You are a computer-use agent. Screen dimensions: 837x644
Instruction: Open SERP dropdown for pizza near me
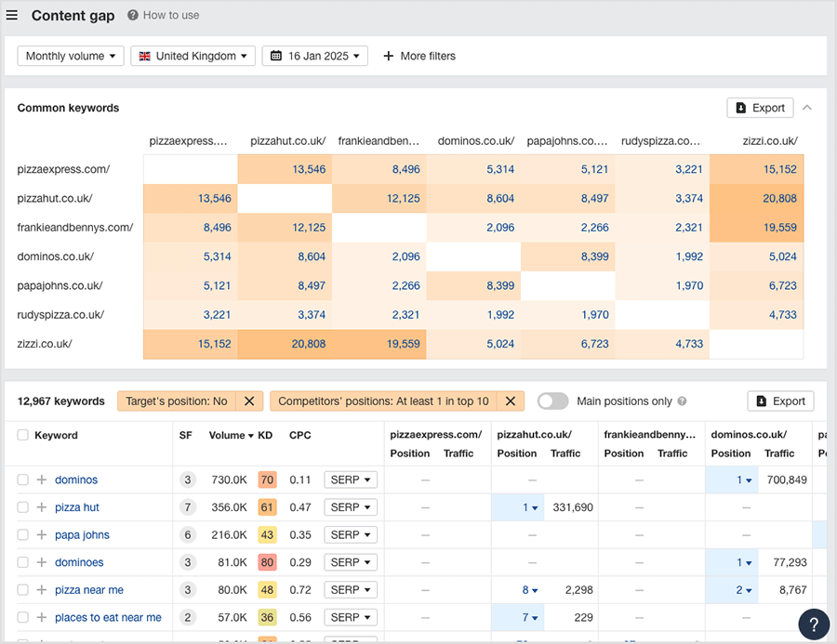[351, 590]
